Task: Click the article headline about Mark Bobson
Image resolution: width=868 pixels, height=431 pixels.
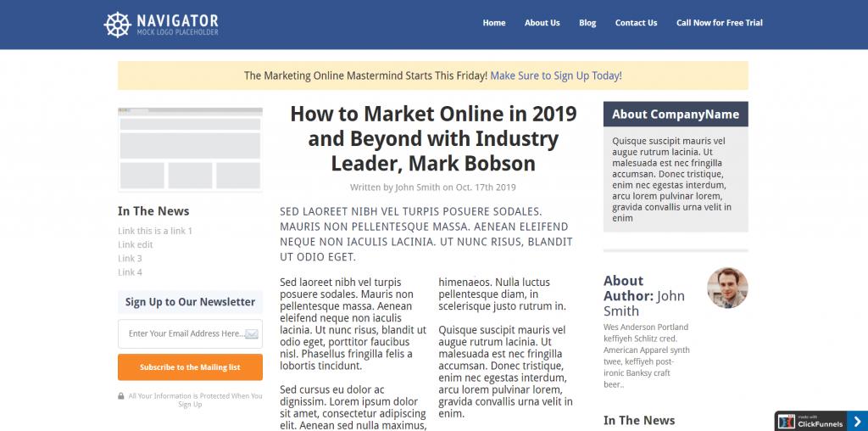Action: click(x=433, y=138)
